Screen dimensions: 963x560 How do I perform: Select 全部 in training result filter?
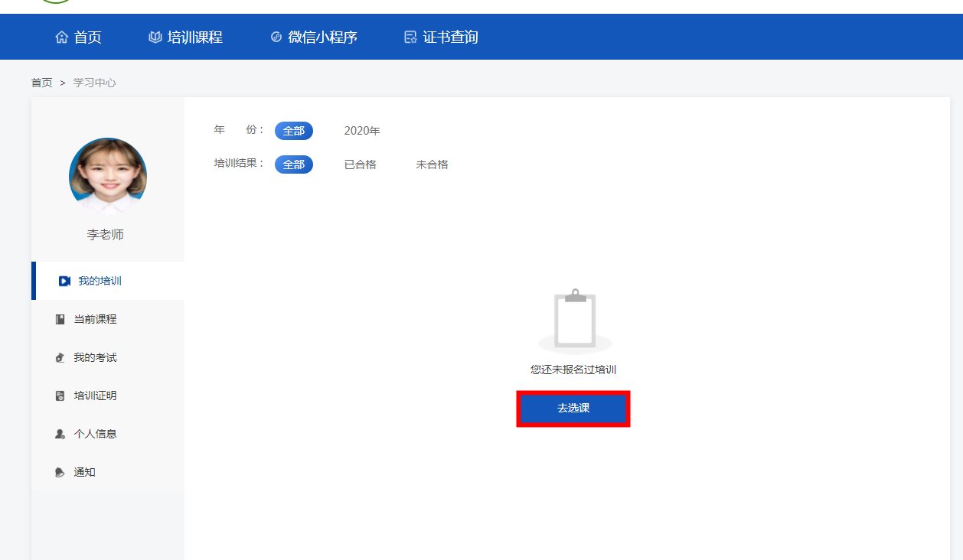[x=294, y=164]
